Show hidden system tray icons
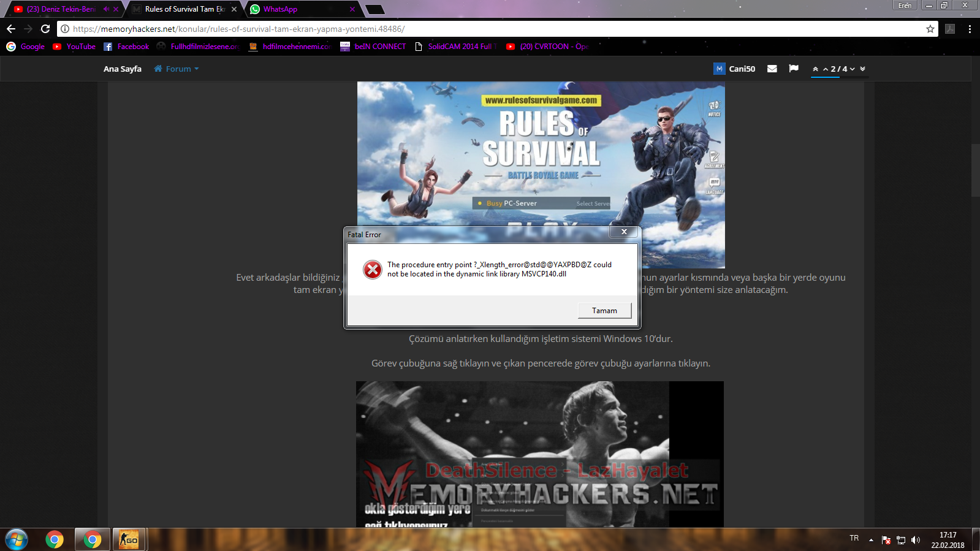980x551 pixels. (x=871, y=540)
